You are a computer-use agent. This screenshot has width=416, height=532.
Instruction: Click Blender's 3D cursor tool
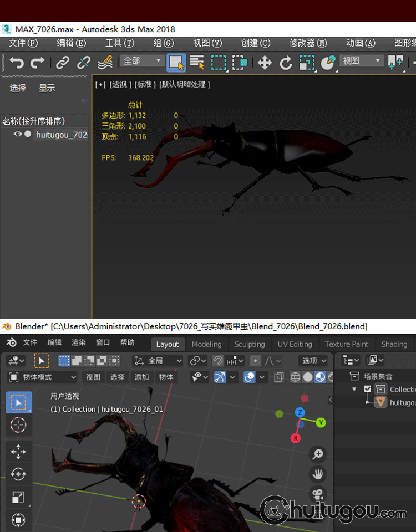pos(18,425)
